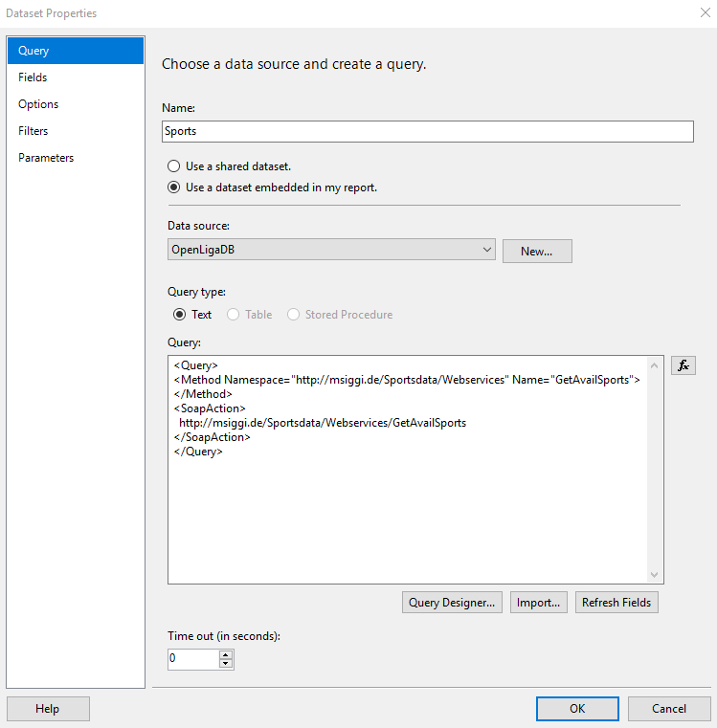Increase the time out spinner value

pos(226,654)
